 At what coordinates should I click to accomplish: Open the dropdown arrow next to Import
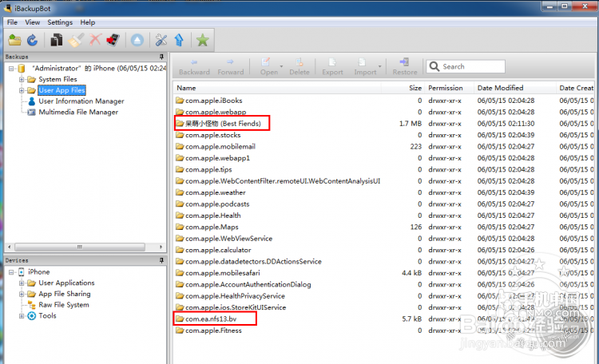379,66
